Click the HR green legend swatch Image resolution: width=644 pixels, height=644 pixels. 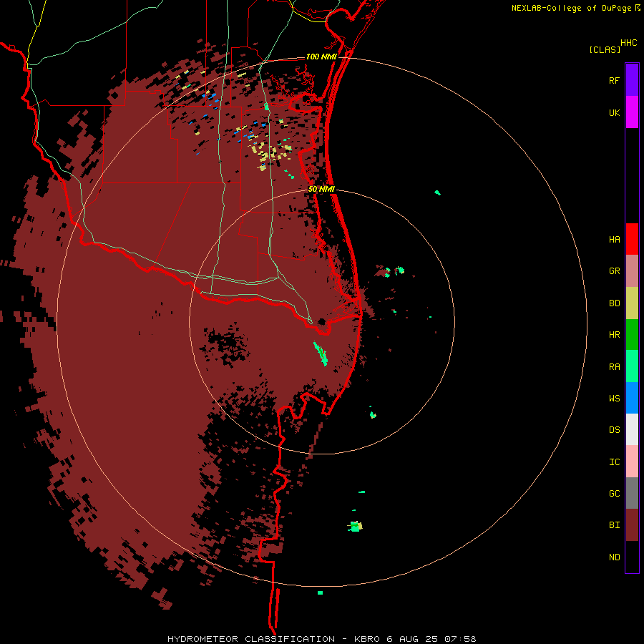632,335
